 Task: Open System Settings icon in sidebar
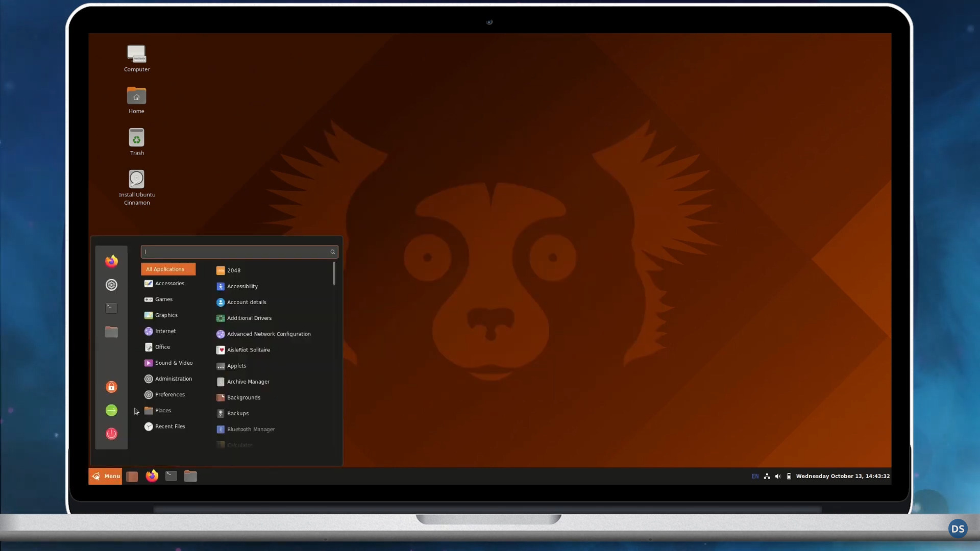(x=111, y=285)
